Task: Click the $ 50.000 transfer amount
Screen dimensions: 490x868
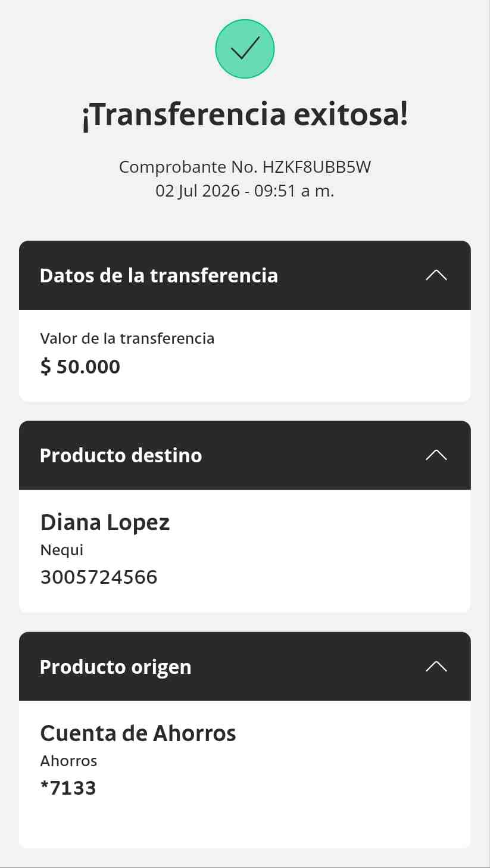Action: [x=80, y=367]
